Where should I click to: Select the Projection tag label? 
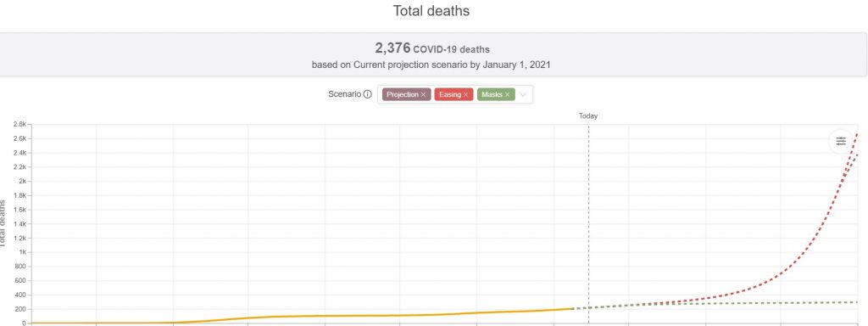[403, 95]
